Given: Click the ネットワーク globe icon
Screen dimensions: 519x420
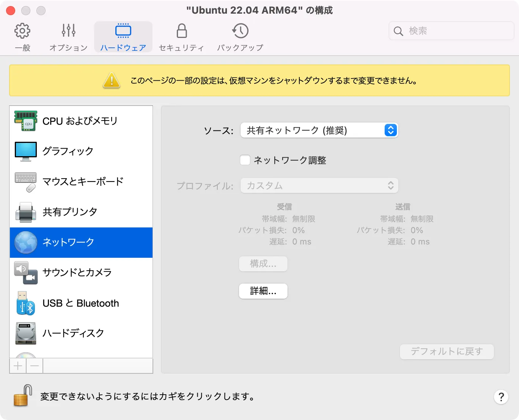Looking at the screenshot, I should [26, 242].
